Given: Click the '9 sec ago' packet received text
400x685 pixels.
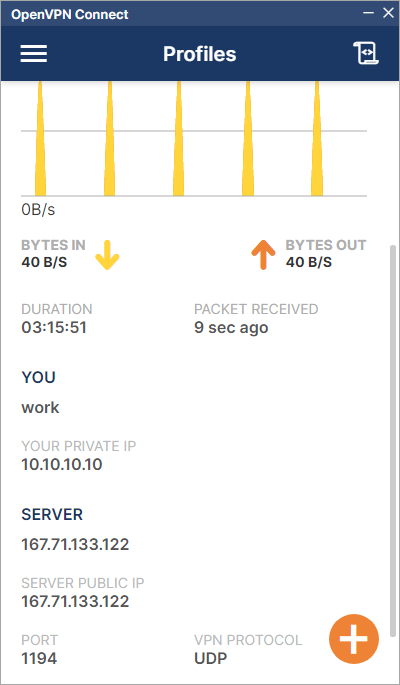Looking at the screenshot, I should [231, 328].
